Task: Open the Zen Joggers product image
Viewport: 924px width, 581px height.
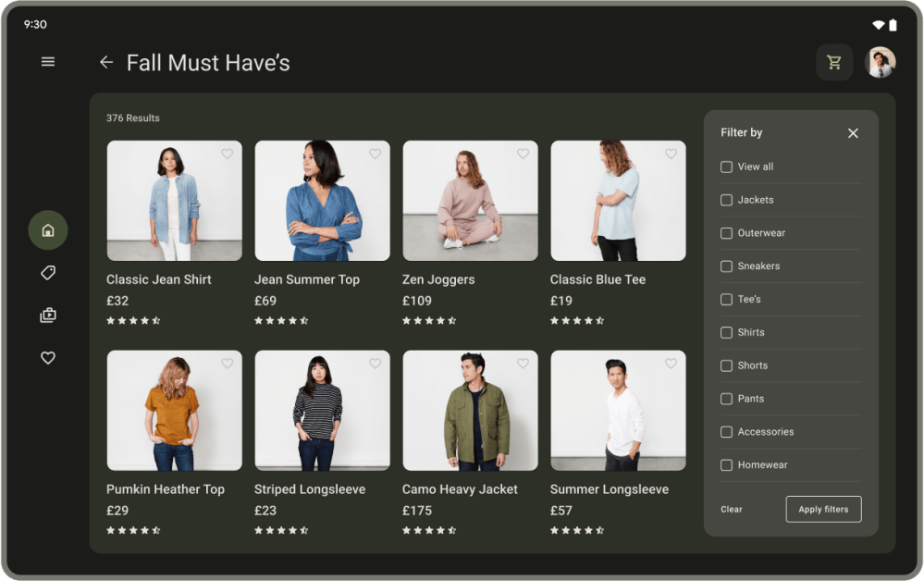Action: pos(470,201)
